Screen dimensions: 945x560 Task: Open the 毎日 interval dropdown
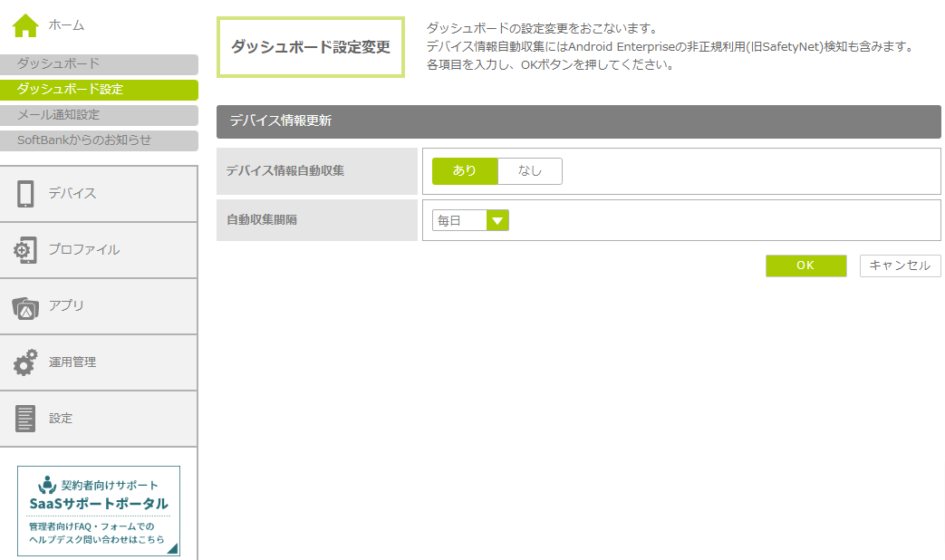click(x=460, y=221)
